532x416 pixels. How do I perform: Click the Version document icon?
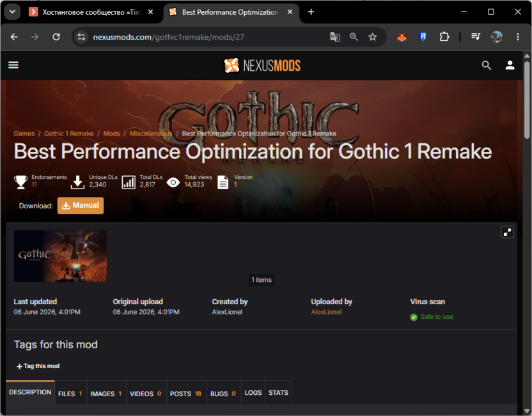coord(223,182)
